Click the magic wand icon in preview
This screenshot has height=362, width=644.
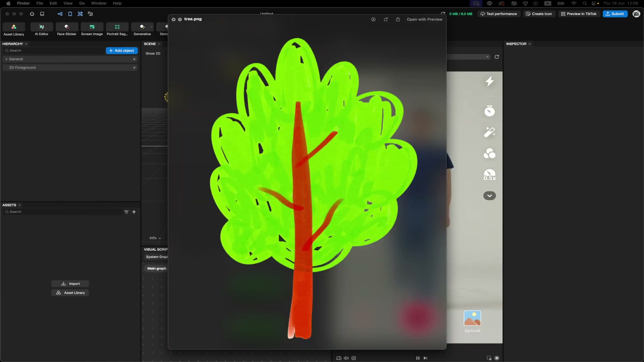point(490,132)
